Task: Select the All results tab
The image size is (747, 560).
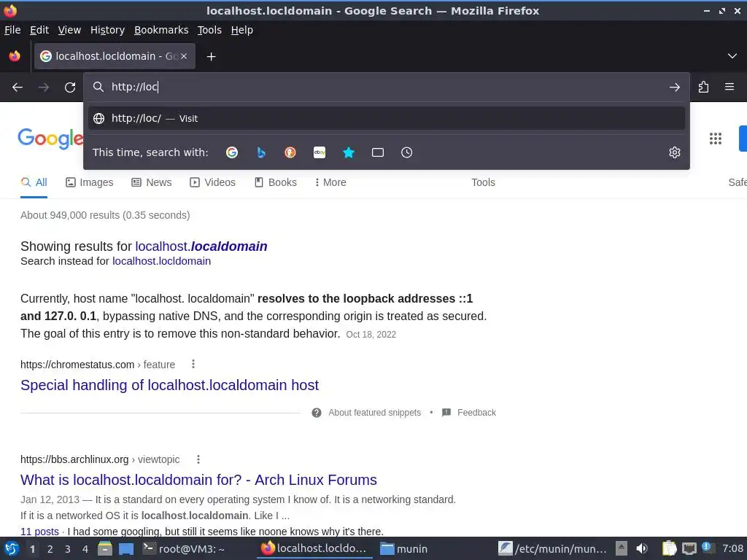Action: pos(34,182)
